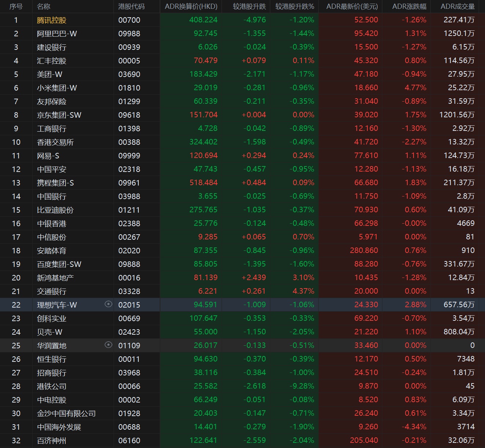Open the 京东集团-SW stock name
The image size is (485, 448).
point(59,115)
